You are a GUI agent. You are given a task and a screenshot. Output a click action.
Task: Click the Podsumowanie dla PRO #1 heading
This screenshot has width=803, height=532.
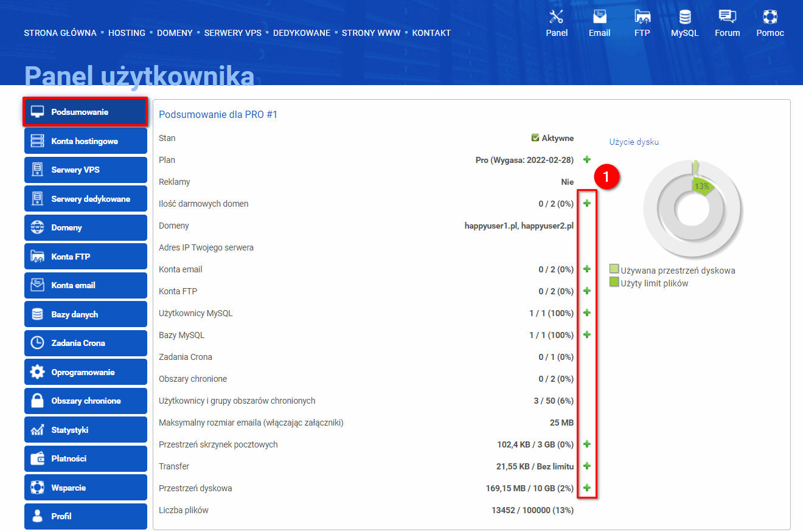click(x=218, y=114)
